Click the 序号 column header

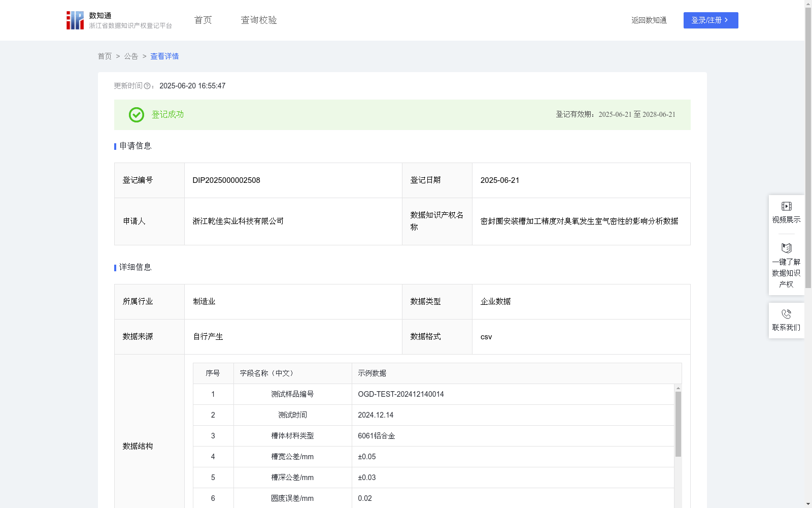[213, 373]
